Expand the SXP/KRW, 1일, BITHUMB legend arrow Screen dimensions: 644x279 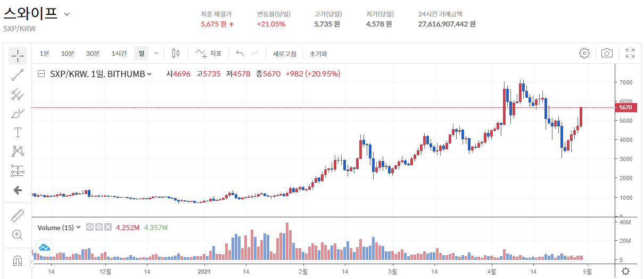tap(149, 74)
